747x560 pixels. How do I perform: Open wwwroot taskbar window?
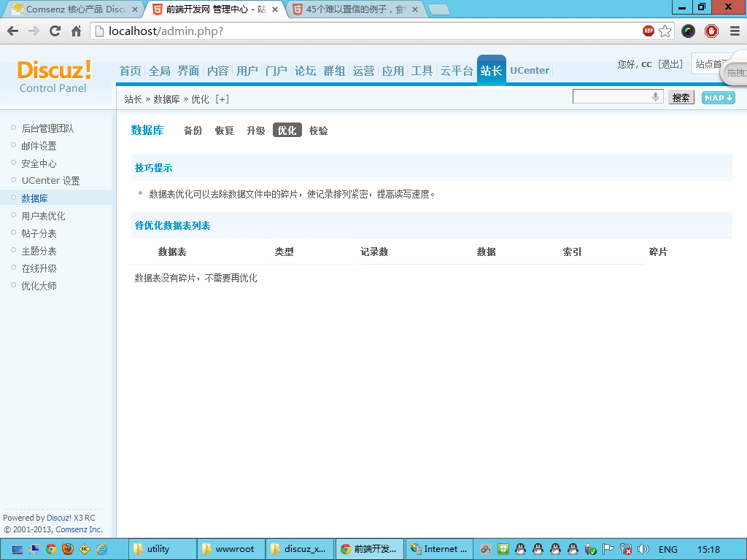231,549
